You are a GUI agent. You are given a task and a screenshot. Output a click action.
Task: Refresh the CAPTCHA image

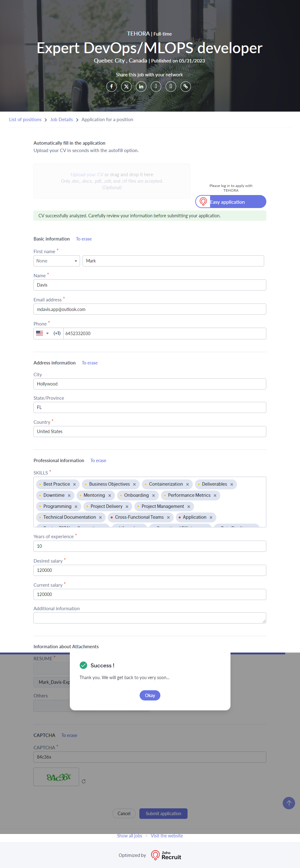tap(83, 781)
